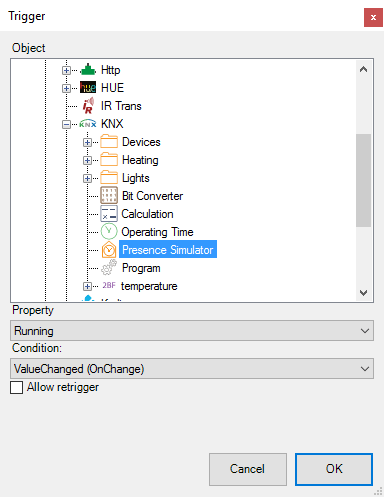385x497 pixels.
Task: Expand the Devices folder node
Action: [87, 142]
